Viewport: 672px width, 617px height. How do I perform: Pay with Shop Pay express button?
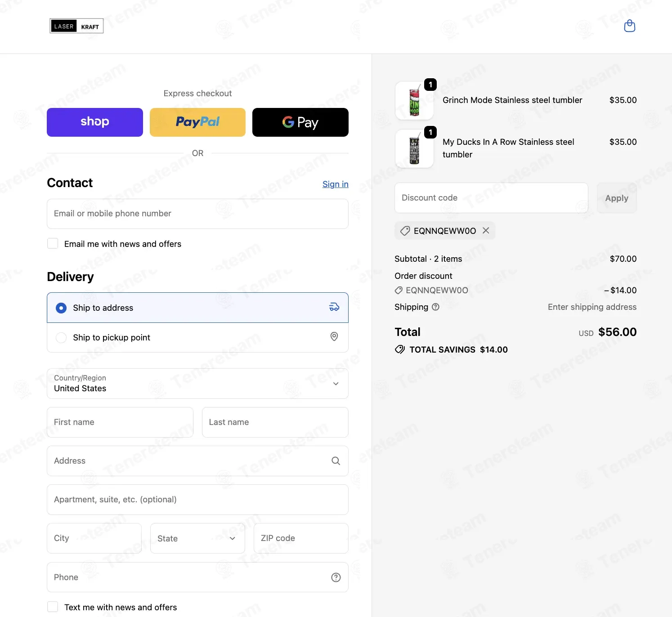[x=95, y=122]
